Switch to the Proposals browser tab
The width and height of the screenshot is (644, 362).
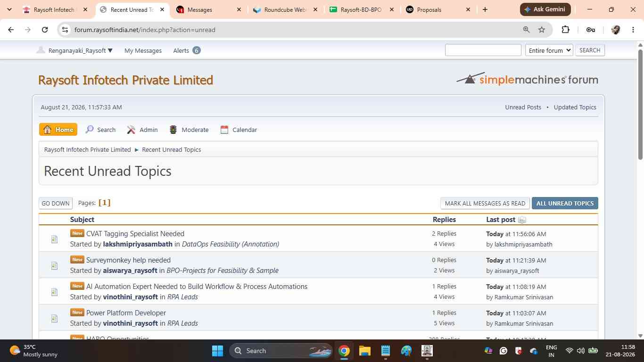pyautogui.click(x=438, y=9)
